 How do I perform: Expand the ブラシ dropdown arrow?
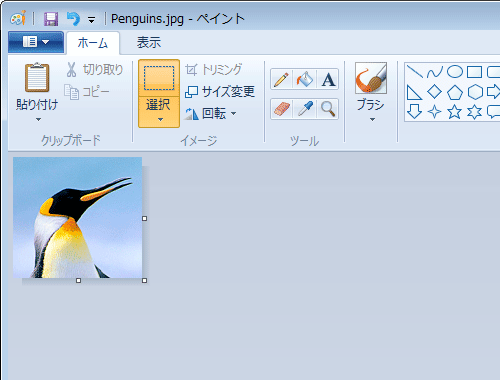click(372, 119)
